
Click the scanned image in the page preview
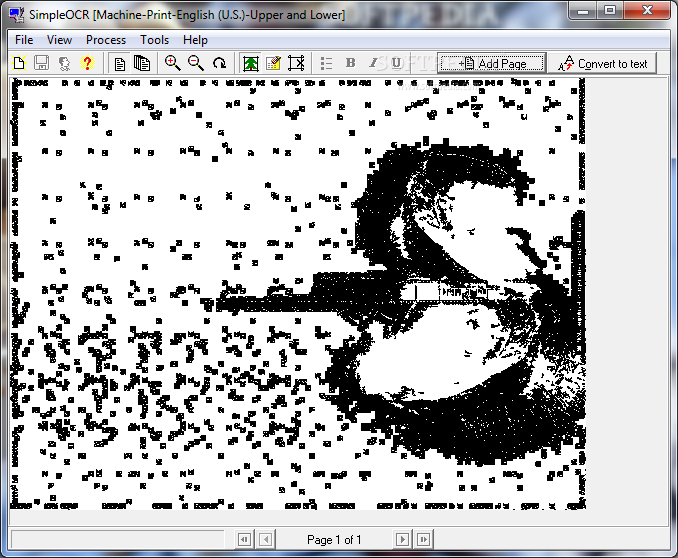[x=297, y=294]
